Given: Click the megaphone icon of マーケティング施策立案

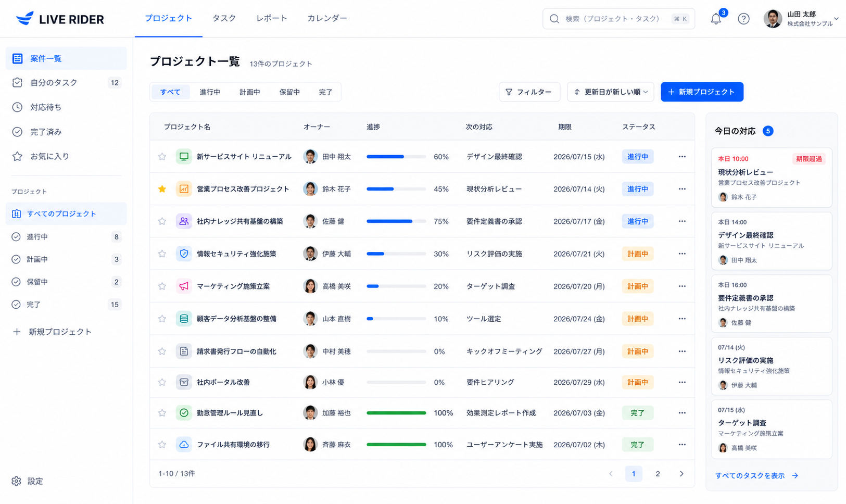Looking at the screenshot, I should (x=184, y=286).
